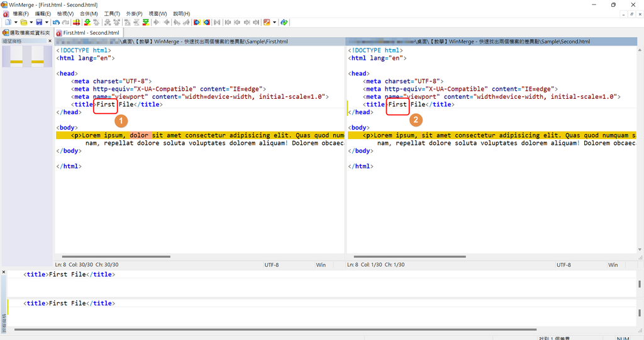Screen dimensions: 644x340
Task: Click the Refresh icon at toolbar end
Action: [x=284, y=22]
